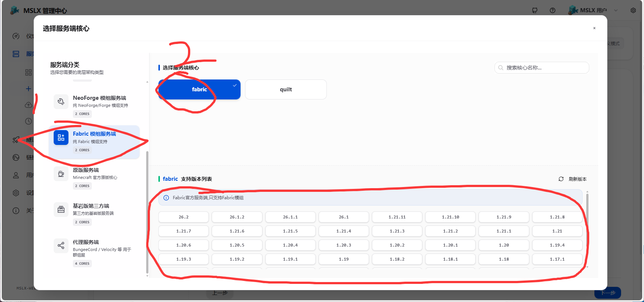Pick version 1.18.2
This screenshot has height=302, width=644.
[x=397, y=259]
